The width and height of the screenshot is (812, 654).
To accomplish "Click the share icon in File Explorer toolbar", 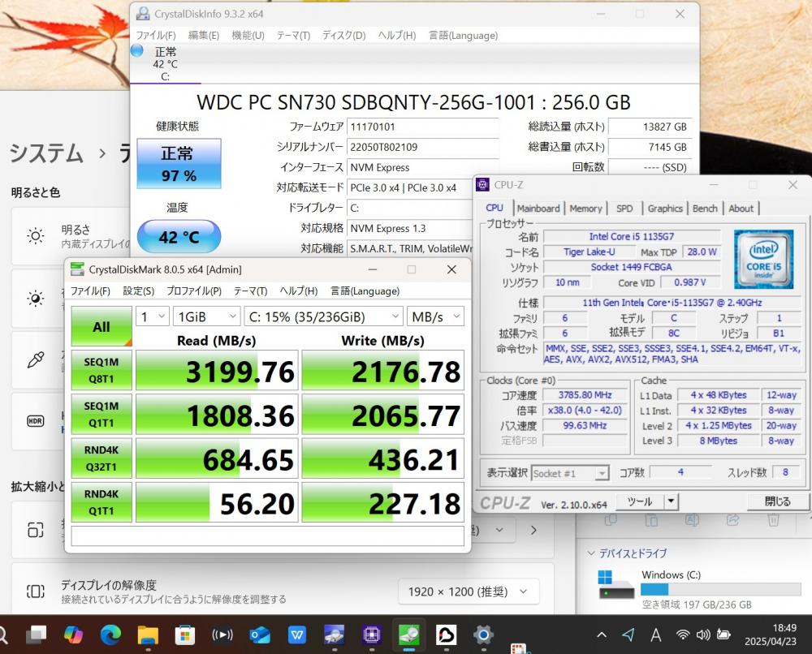I will tap(732, 519).
